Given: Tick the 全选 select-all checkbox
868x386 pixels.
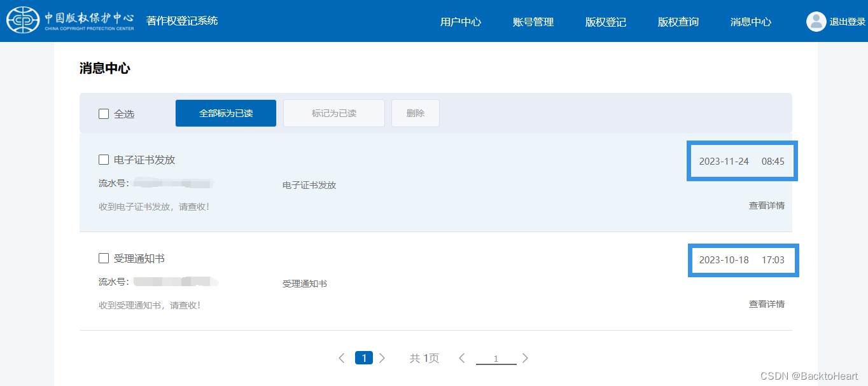Looking at the screenshot, I should click(104, 114).
